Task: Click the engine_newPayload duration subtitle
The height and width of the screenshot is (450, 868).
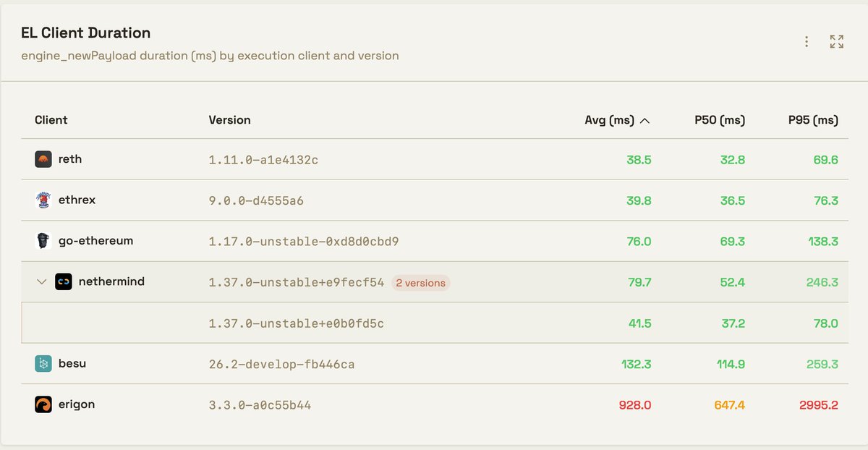Action: click(x=210, y=56)
